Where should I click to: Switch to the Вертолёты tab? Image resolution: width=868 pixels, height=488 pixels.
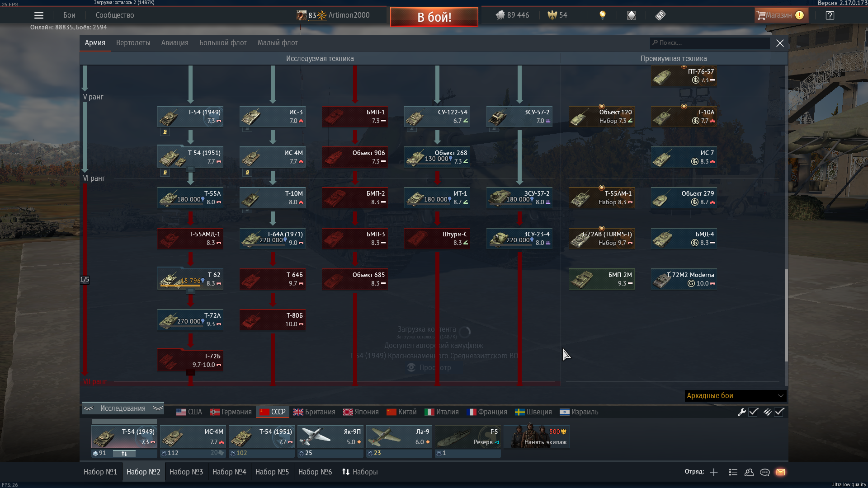[x=133, y=43]
